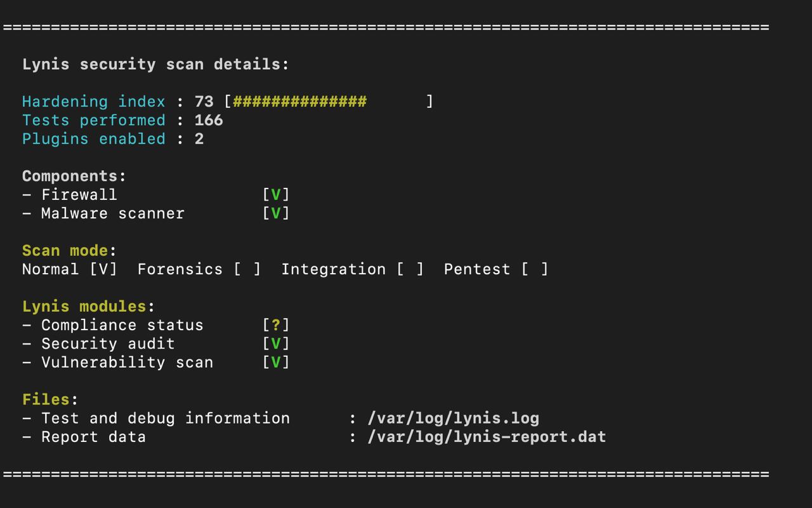The height and width of the screenshot is (508, 812).
Task: Open the /var/log/lynis.log file path
Action: [453, 418]
